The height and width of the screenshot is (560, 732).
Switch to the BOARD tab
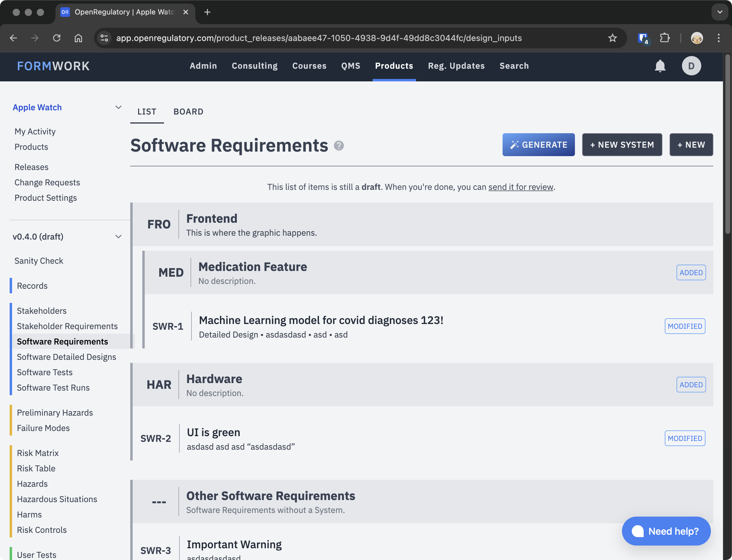point(188,112)
